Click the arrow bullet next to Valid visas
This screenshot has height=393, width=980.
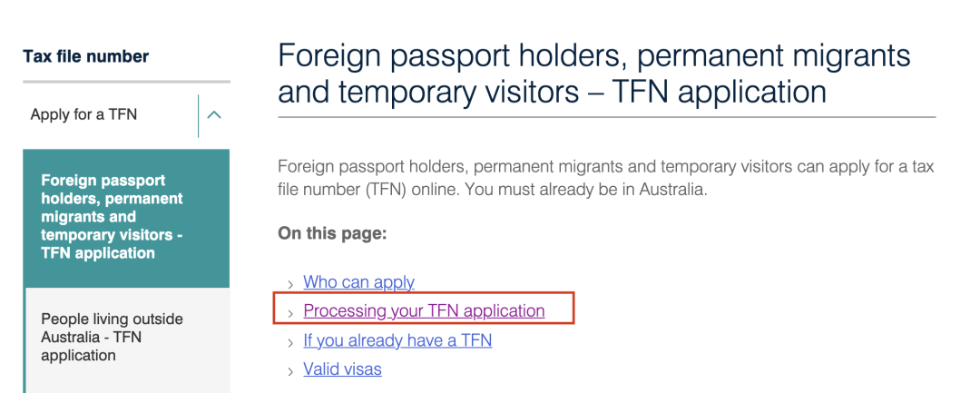point(290,372)
